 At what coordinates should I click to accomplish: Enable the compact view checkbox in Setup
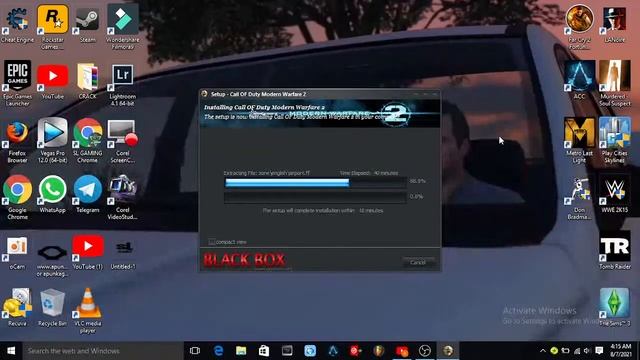211,242
